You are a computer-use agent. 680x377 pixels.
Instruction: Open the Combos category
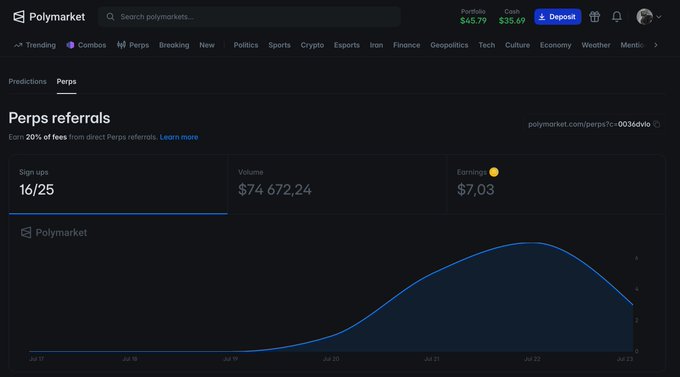(x=86, y=45)
